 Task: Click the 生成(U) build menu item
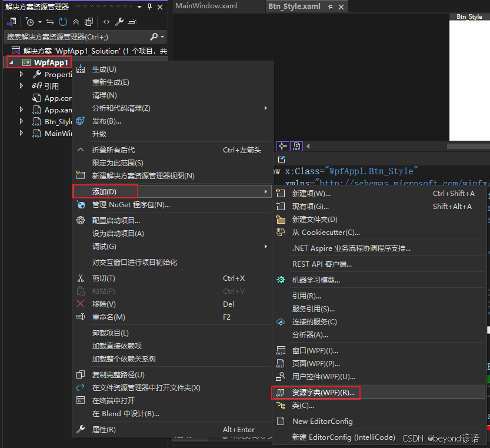(x=172, y=69)
